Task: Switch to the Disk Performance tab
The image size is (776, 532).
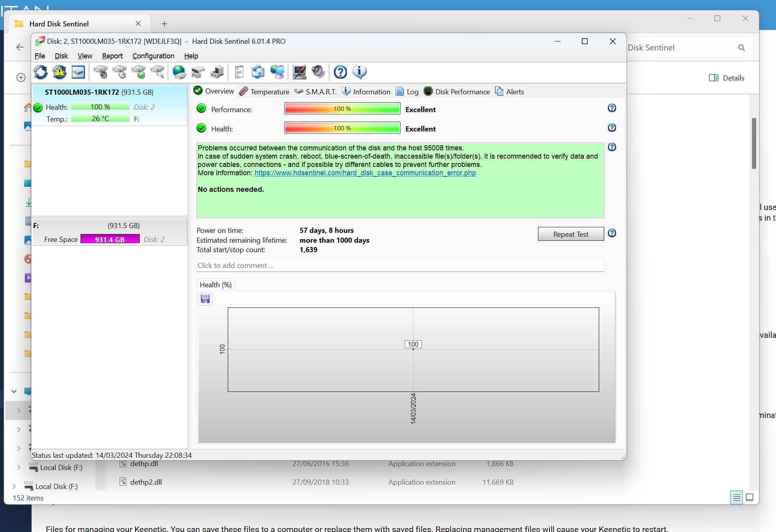Action: pyautogui.click(x=457, y=92)
